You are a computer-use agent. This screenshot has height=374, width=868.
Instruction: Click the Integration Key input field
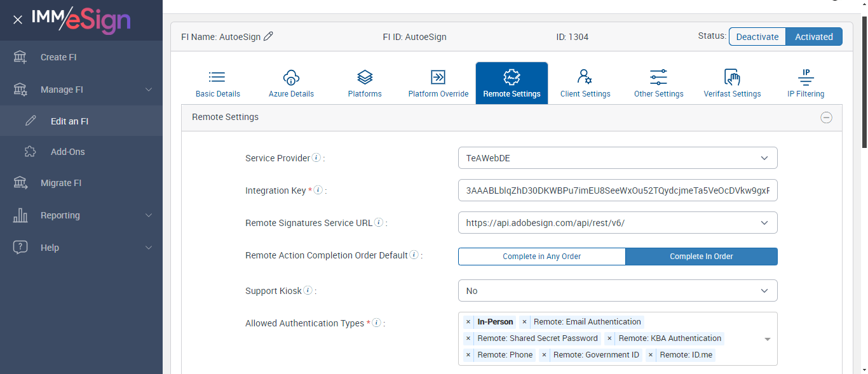617,190
